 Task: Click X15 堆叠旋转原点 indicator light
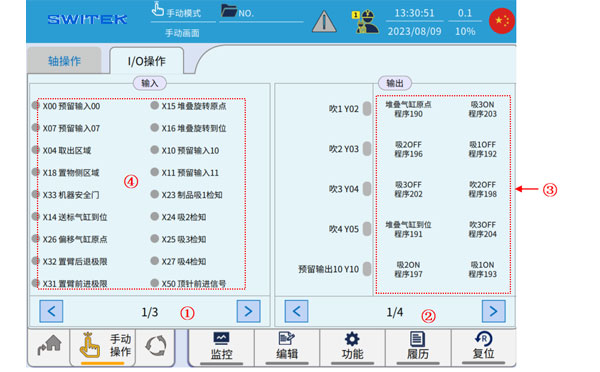pos(155,105)
